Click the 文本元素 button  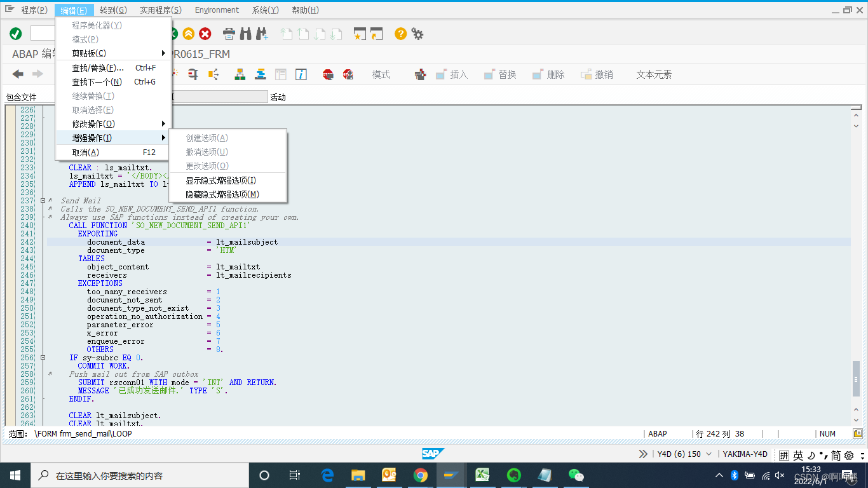(x=654, y=74)
